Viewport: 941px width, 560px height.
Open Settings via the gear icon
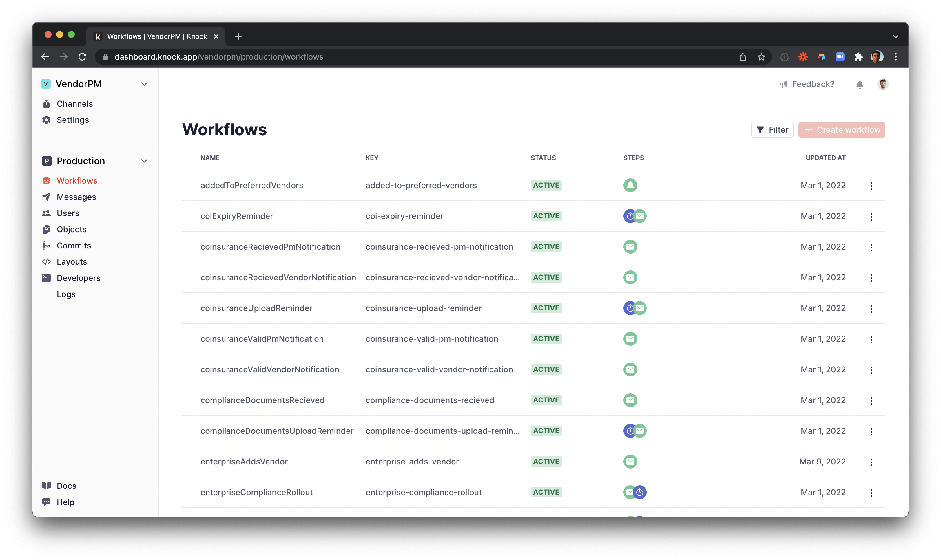(46, 120)
